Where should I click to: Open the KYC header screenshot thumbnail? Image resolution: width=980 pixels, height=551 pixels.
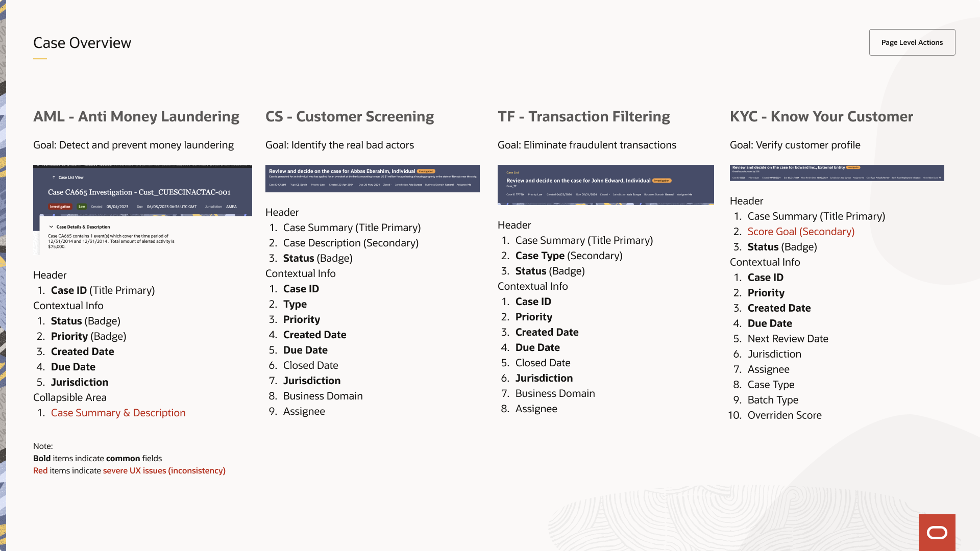pyautogui.click(x=837, y=173)
